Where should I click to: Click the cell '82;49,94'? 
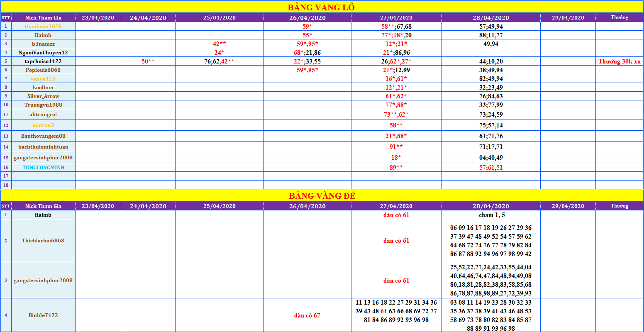[x=491, y=78]
